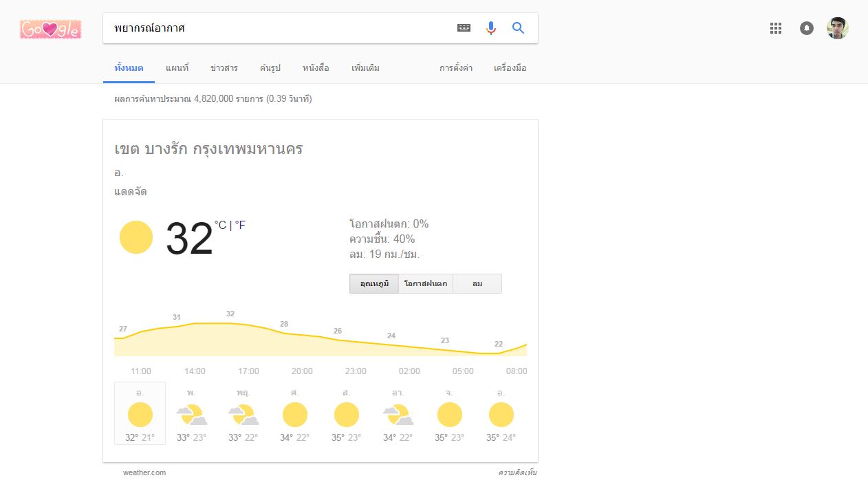Open the เครื่องมือ (Tools) options
The image size is (868, 491).
[510, 68]
